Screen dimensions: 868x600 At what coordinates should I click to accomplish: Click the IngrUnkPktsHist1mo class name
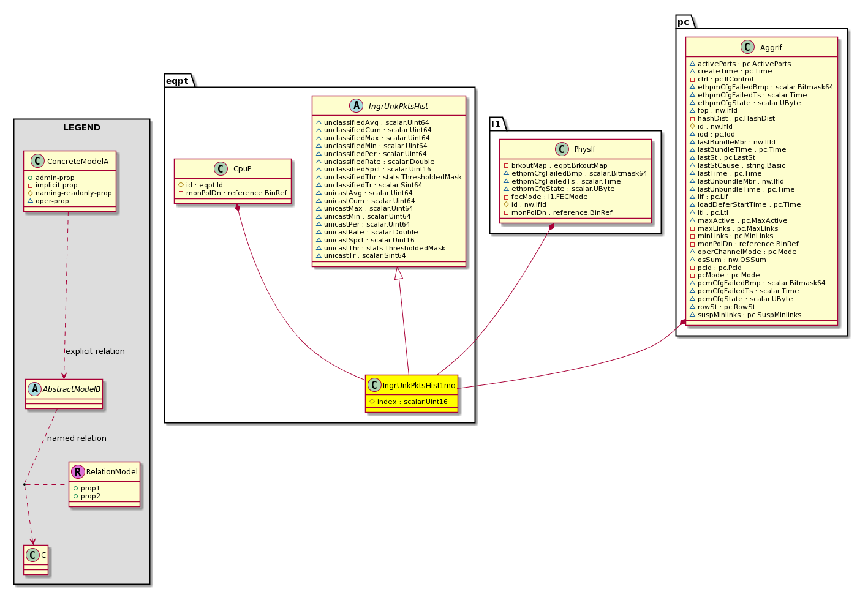(419, 385)
